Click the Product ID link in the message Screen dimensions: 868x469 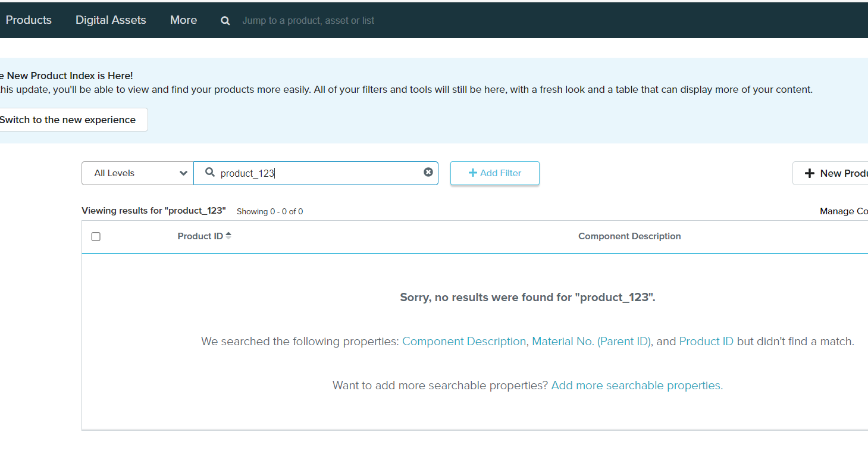click(x=706, y=342)
